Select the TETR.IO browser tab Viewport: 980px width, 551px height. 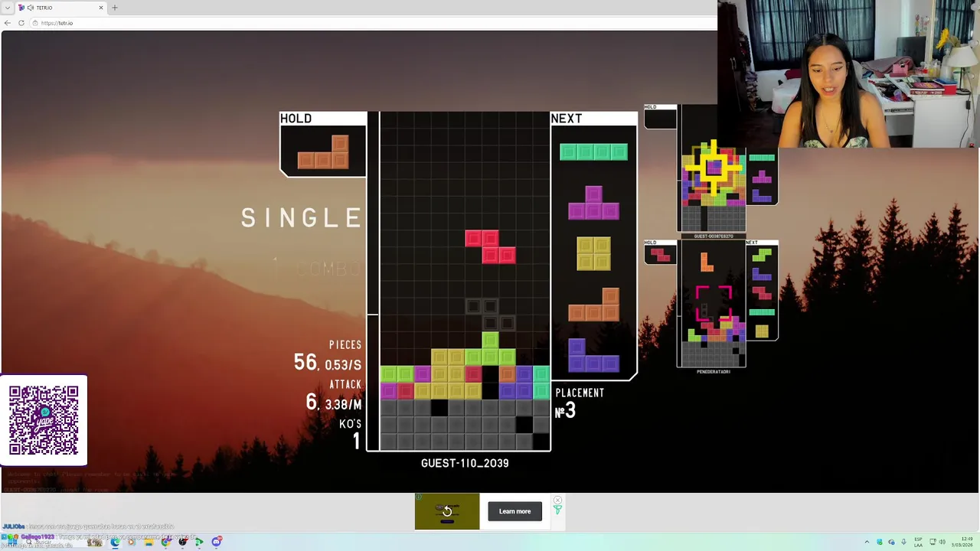61,8
